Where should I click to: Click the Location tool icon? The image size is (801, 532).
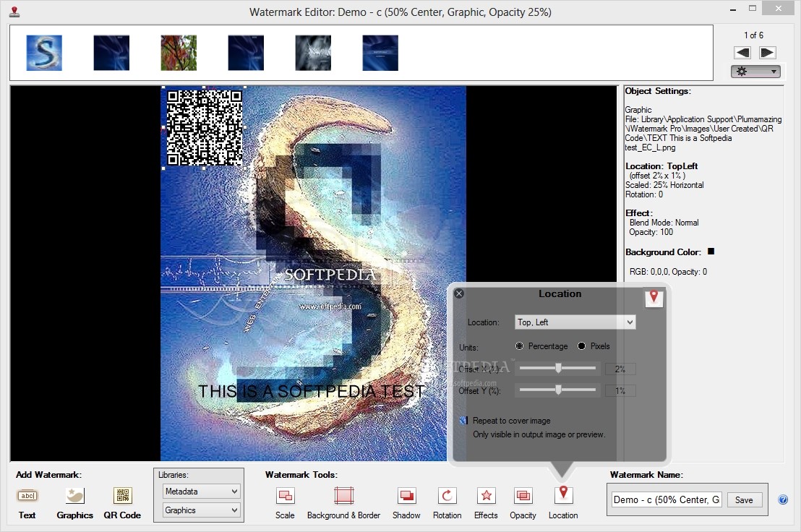click(563, 494)
